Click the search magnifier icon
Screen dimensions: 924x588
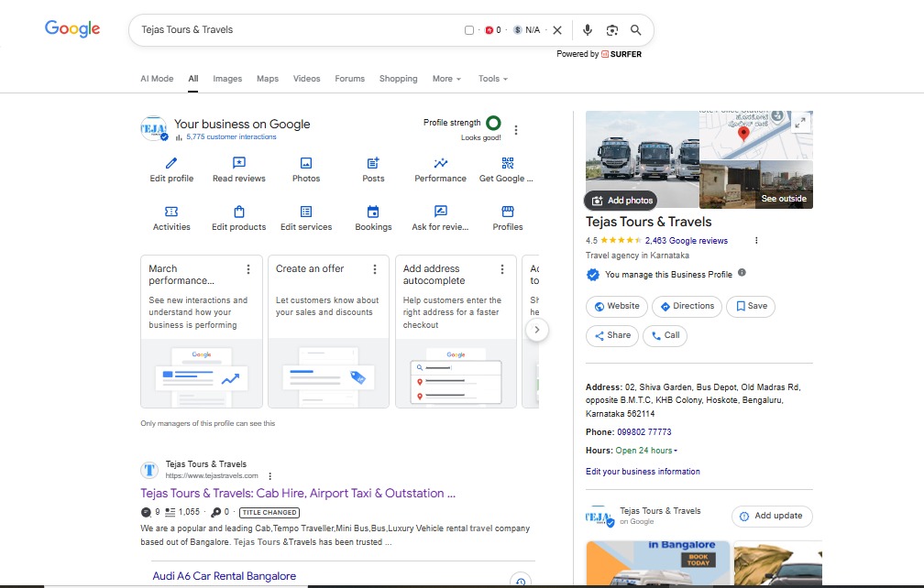pos(636,30)
